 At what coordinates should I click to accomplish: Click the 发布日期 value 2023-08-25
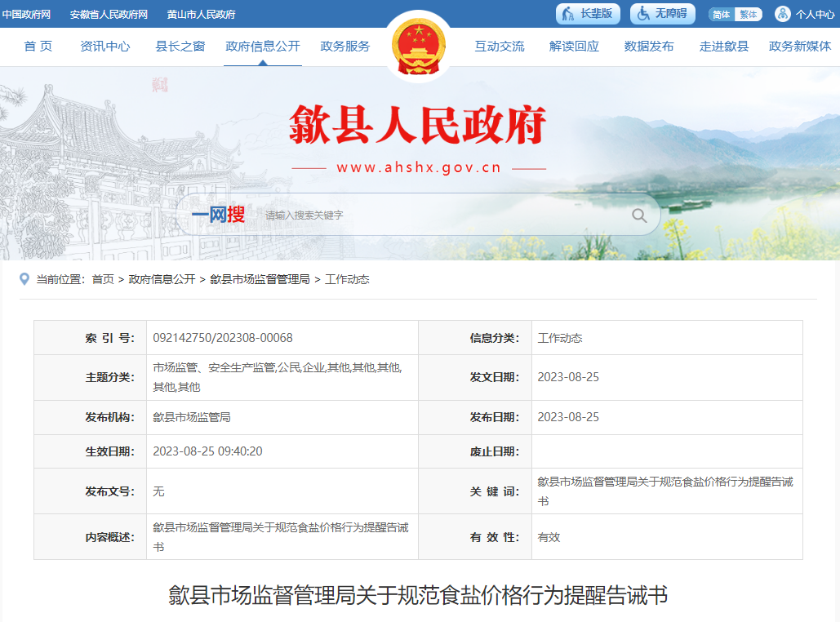coord(568,417)
